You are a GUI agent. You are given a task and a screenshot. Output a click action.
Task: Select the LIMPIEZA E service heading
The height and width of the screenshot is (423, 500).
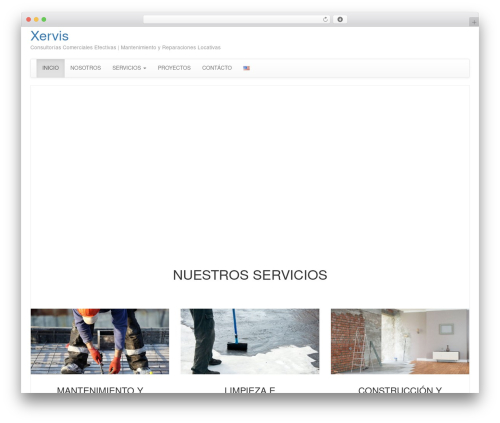point(250,390)
